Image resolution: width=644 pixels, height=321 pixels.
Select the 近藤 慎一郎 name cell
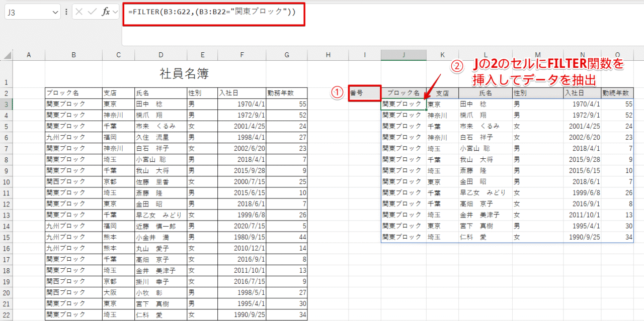pos(160,226)
